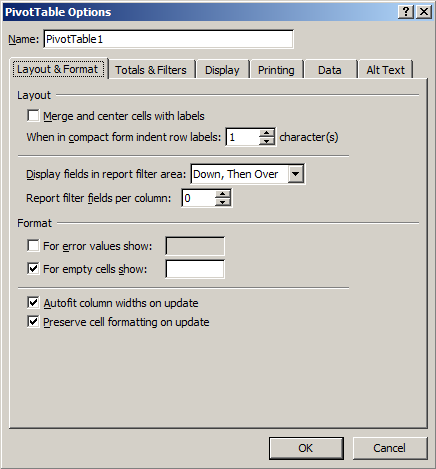
Task: Decrease the indent row labels spinner value
Action: 266,141
